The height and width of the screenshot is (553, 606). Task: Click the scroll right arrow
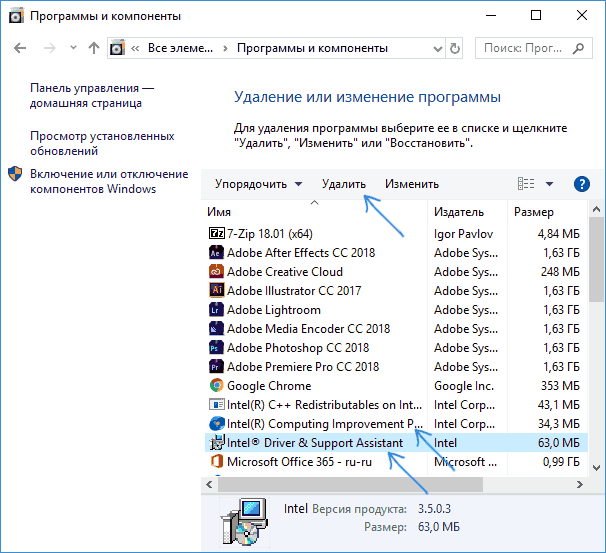coord(580,485)
